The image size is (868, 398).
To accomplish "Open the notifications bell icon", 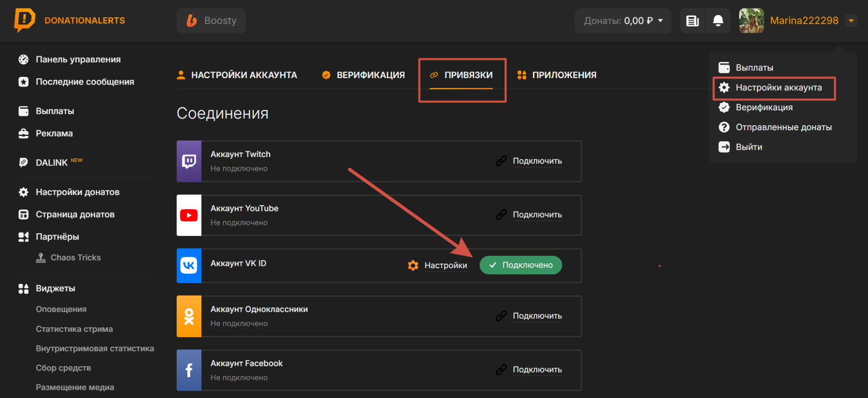I will 718,21.
